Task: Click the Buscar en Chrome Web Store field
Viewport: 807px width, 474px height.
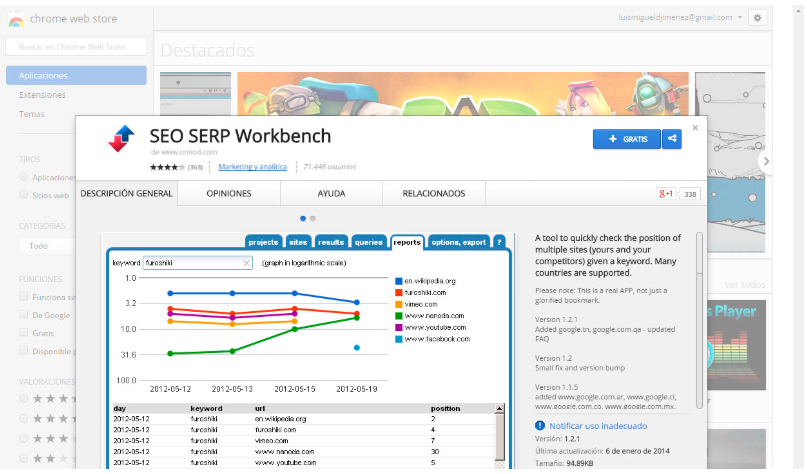Action: [76, 47]
